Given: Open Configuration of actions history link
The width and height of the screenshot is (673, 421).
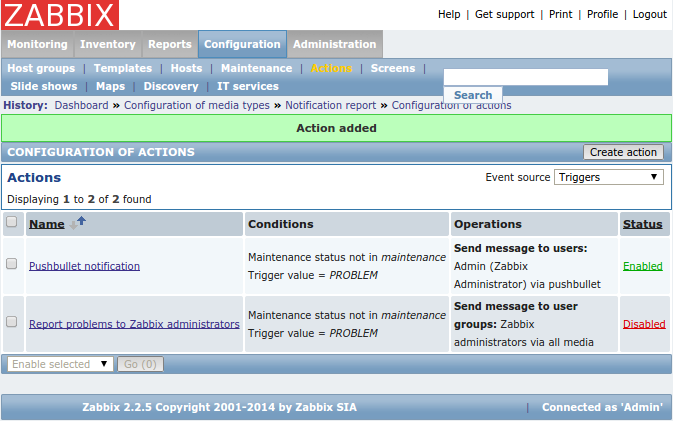Looking at the screenshot, I should [x=452, y=105].
